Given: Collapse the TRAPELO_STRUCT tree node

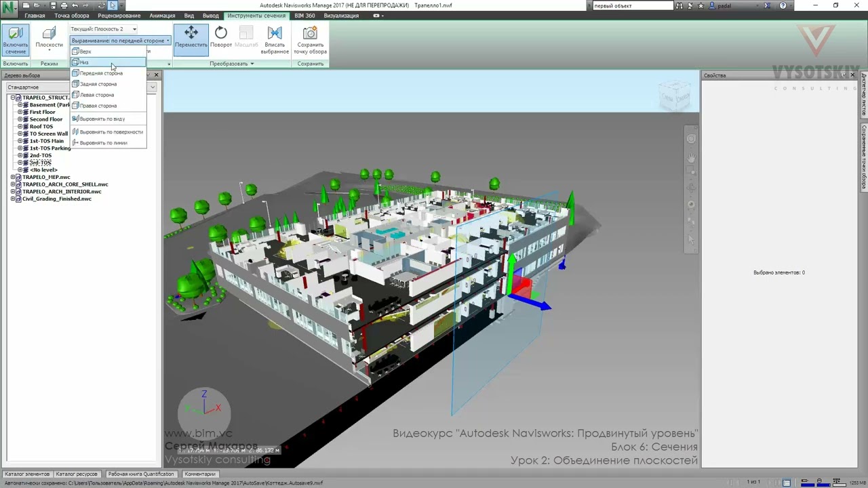Looking at the screenshot, I should click(x=13, y=98).
